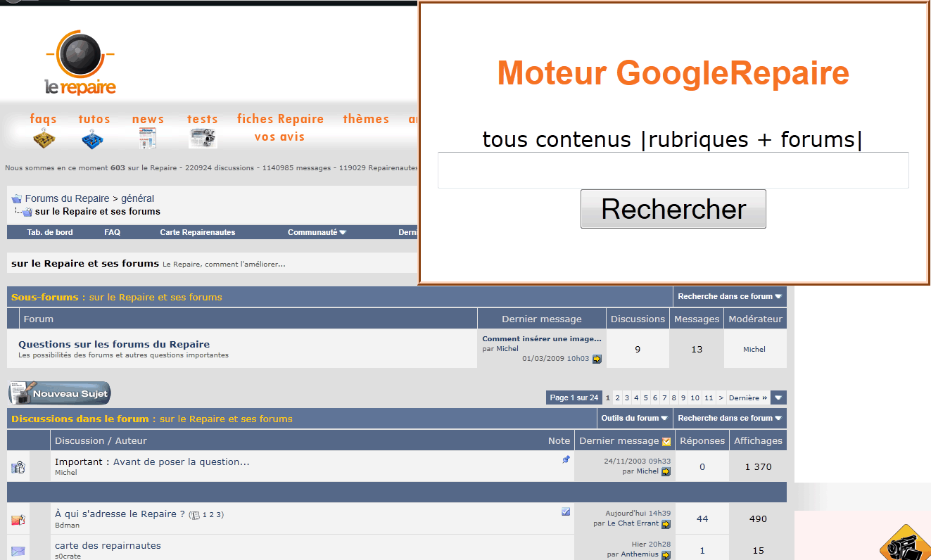Click the Forums du Repaire folder icon
Screen dimensions: 931x560
pos(17,199)
